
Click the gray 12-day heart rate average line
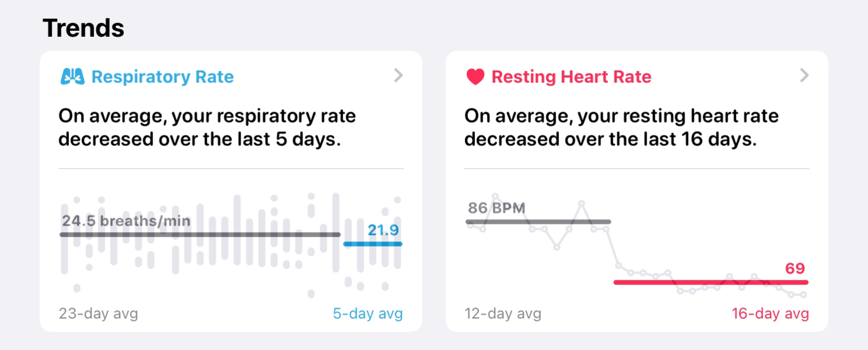(537, 222)
